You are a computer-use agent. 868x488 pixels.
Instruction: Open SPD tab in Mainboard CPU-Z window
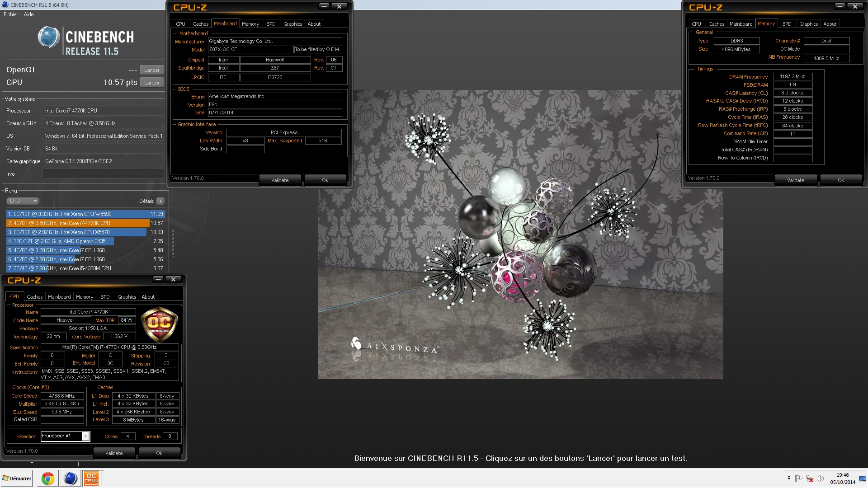pyautogui.click(x=271, y=24)
